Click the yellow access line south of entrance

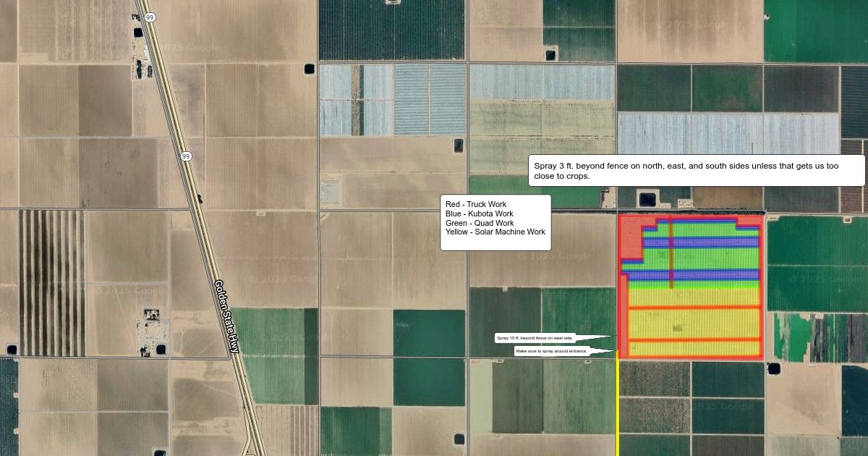[617, 405]
